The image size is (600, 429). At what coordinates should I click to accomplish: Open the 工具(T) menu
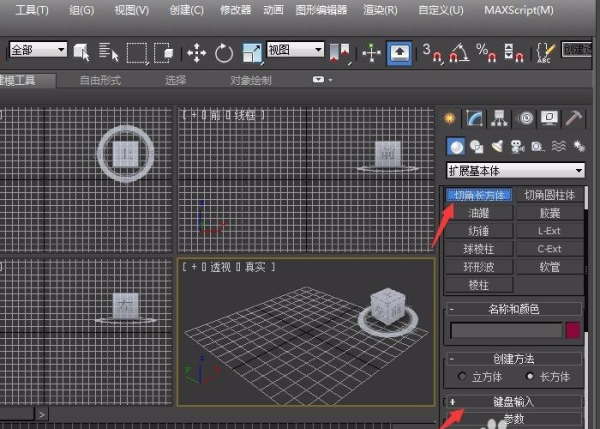click(x=32, y=10)
